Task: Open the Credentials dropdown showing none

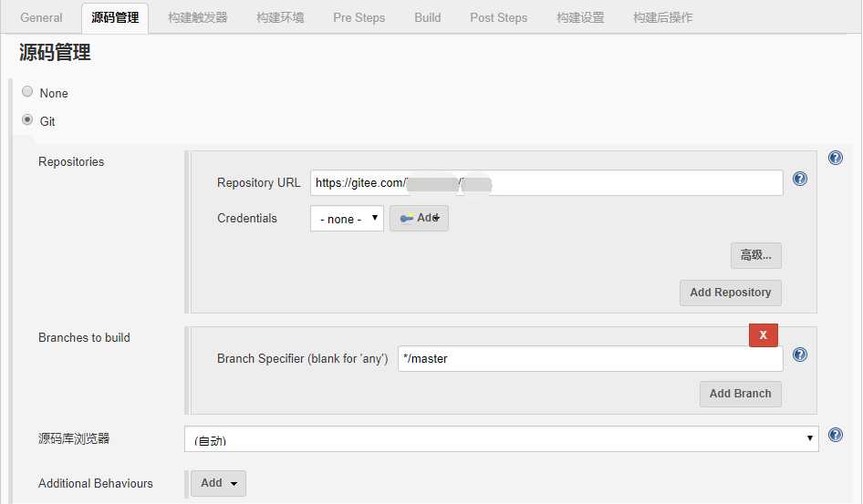Action: pyautogui.click(x=347, y=219)
